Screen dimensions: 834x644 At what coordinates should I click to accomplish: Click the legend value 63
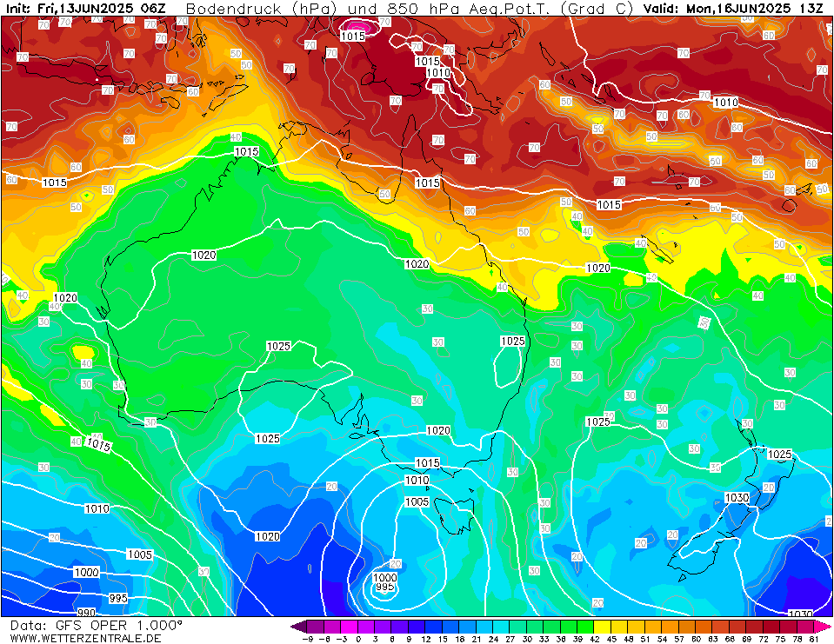712,639
